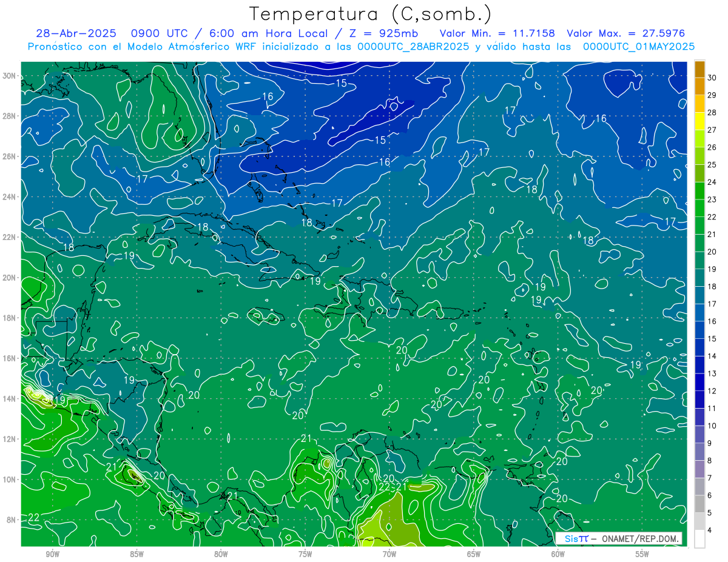Click the 12N latitude axis label
This screenshot has width=728, height=562.
pyautogui.click(x=9, y=439)
